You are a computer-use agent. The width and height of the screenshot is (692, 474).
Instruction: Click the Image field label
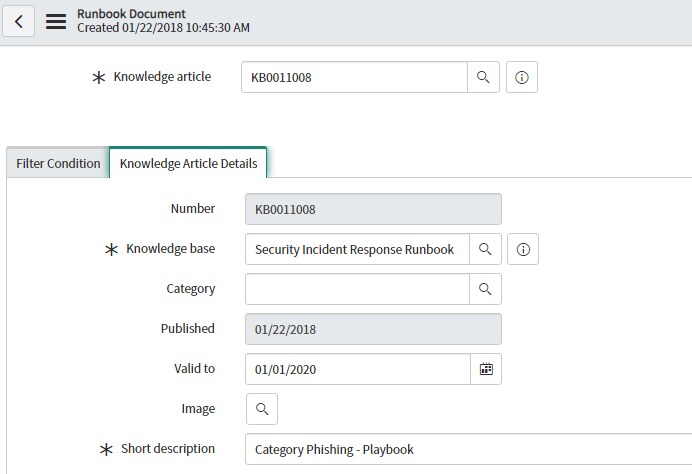click(198, 409)
